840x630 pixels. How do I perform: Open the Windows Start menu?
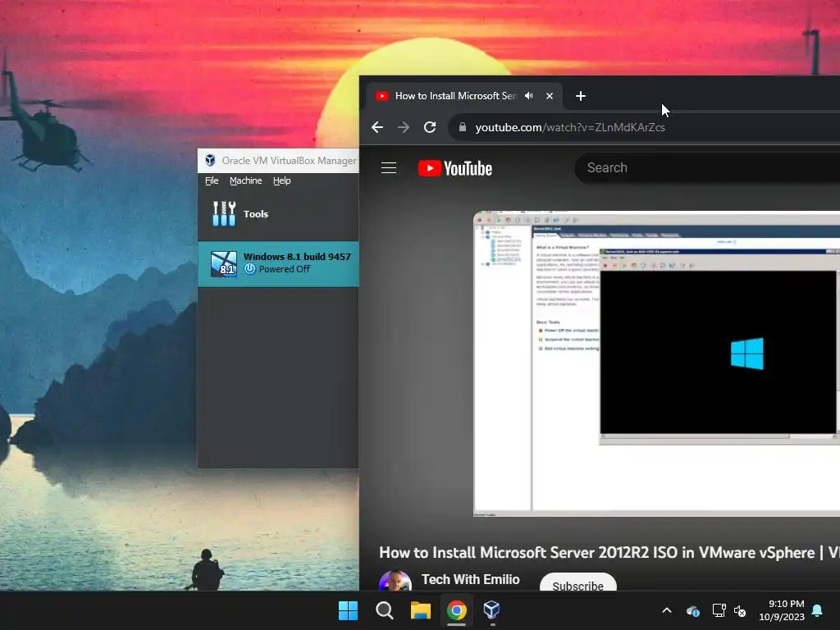(348, 610)
